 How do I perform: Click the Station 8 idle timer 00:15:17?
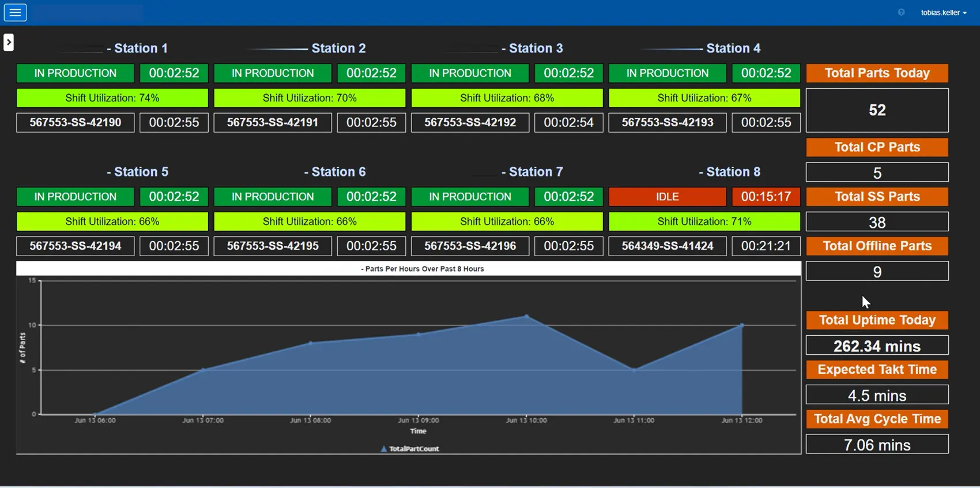coord(766,197)
